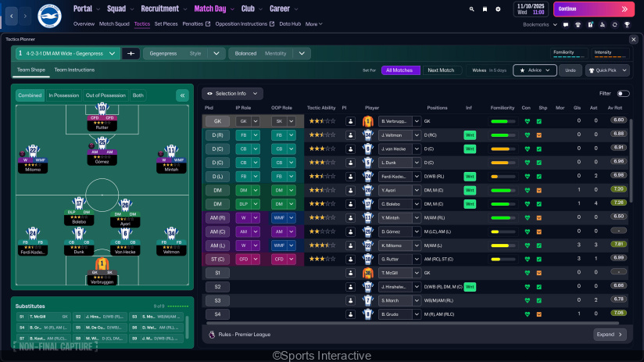Toggle sharpness checkbox for K. Mitoma
Viewport: 644px width, 362px height.
(x=538, y=246)
